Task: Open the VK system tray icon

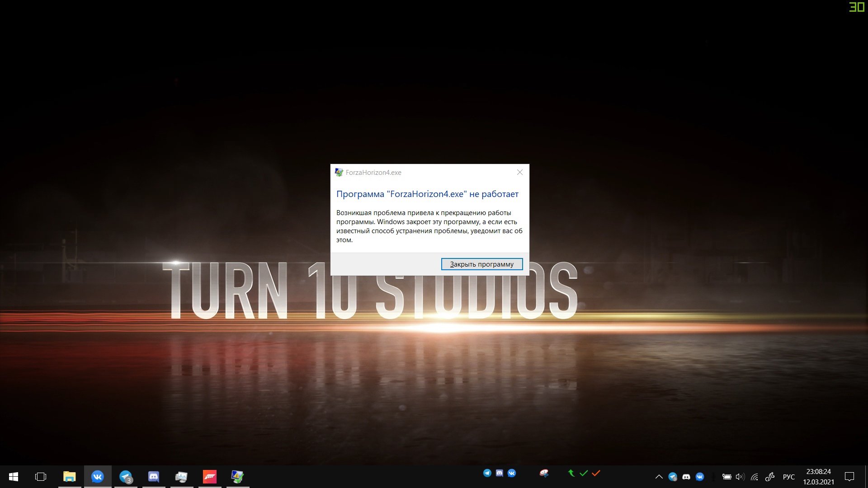Action: [x=700, y=477]
